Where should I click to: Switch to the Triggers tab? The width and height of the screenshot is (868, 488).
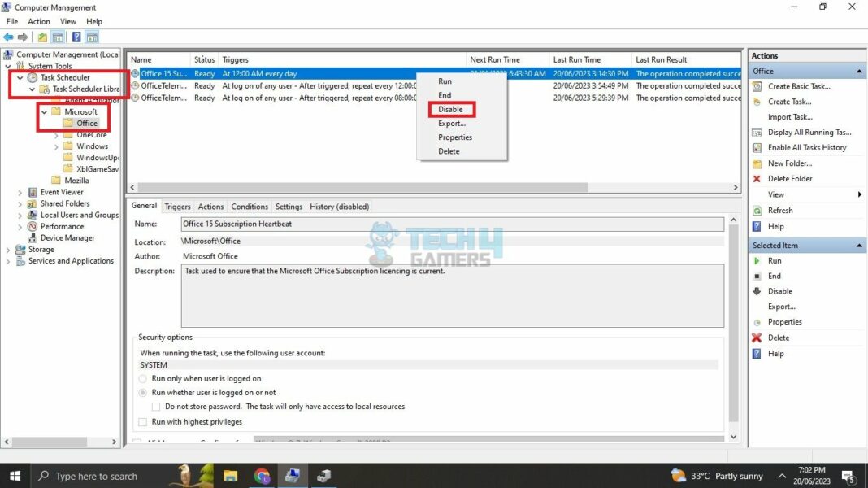coord(177,207)
